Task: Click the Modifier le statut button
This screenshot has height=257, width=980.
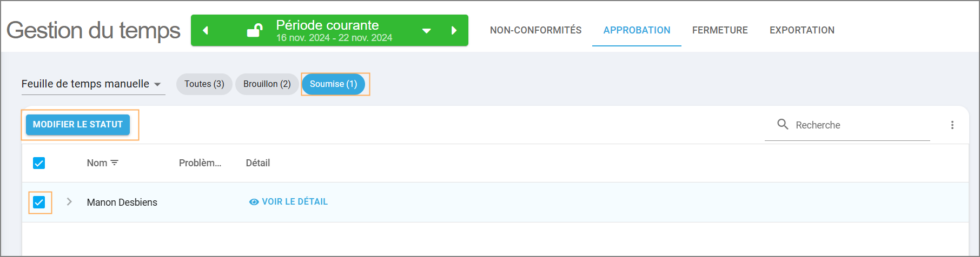Action: [78, 125]
